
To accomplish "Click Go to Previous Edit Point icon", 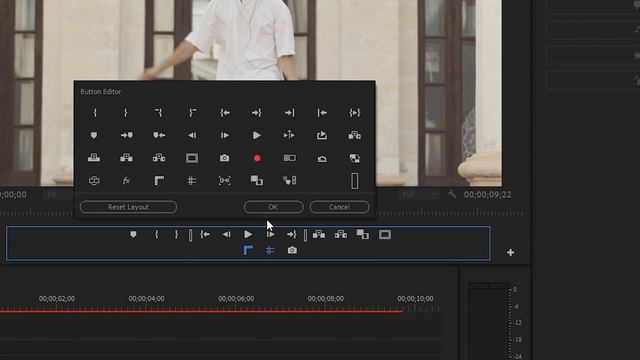I will pyautogui.click(x=322, y=113).
